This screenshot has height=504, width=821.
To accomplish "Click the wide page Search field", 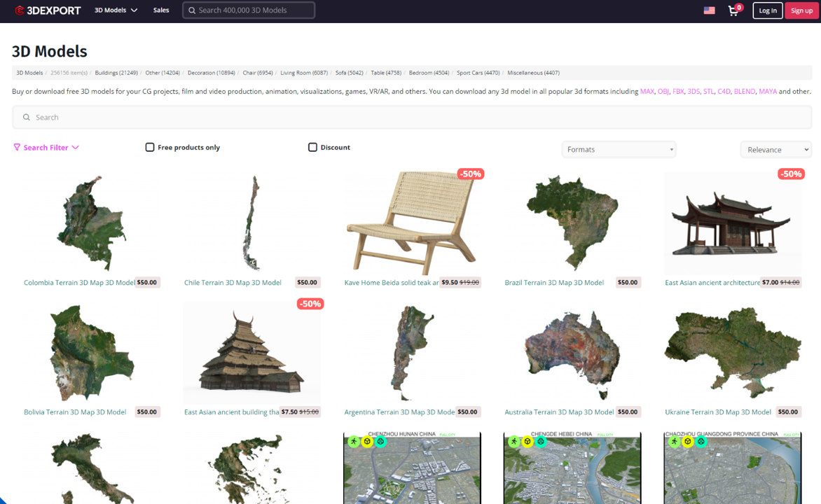I will (412, 117).
